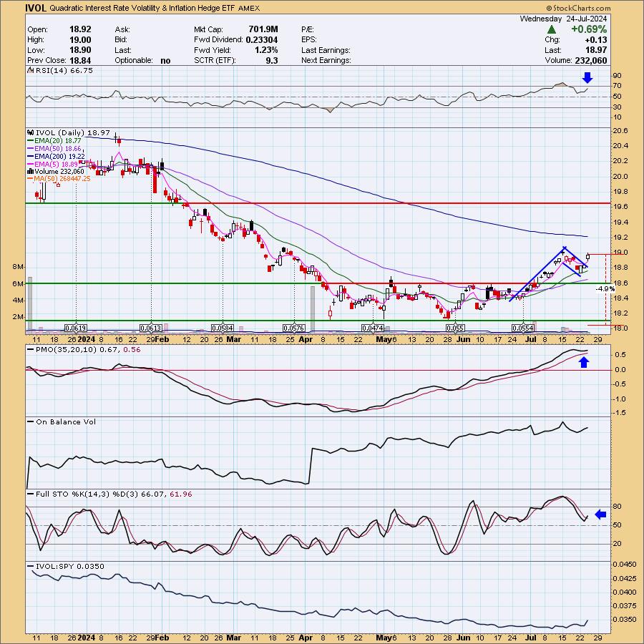This screenshot has height=644, width=644.
Task: Click the EMA(5) 18.89 legend entry
Action: point(52,164)
